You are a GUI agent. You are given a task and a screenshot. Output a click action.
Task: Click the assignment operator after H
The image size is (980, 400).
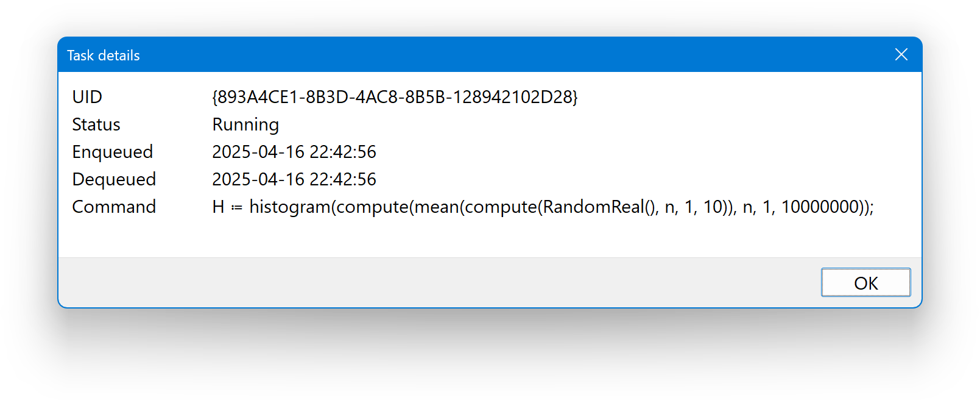click(x=237, y=208)
